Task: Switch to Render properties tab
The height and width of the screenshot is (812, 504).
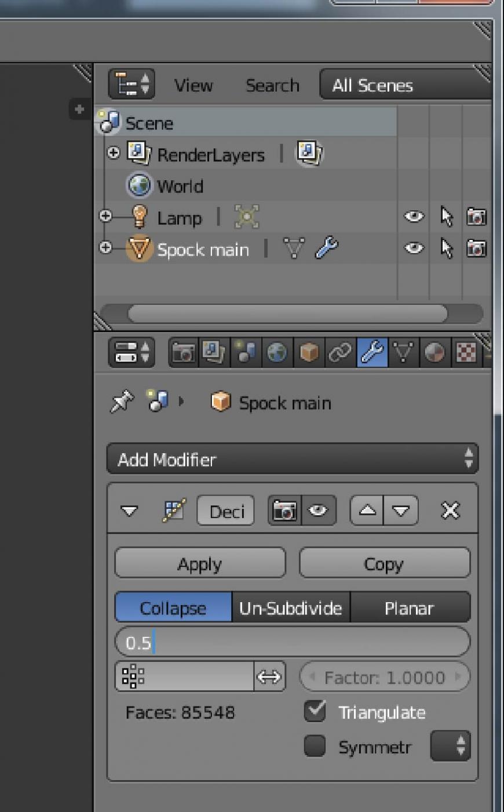Action: point(184,352)
